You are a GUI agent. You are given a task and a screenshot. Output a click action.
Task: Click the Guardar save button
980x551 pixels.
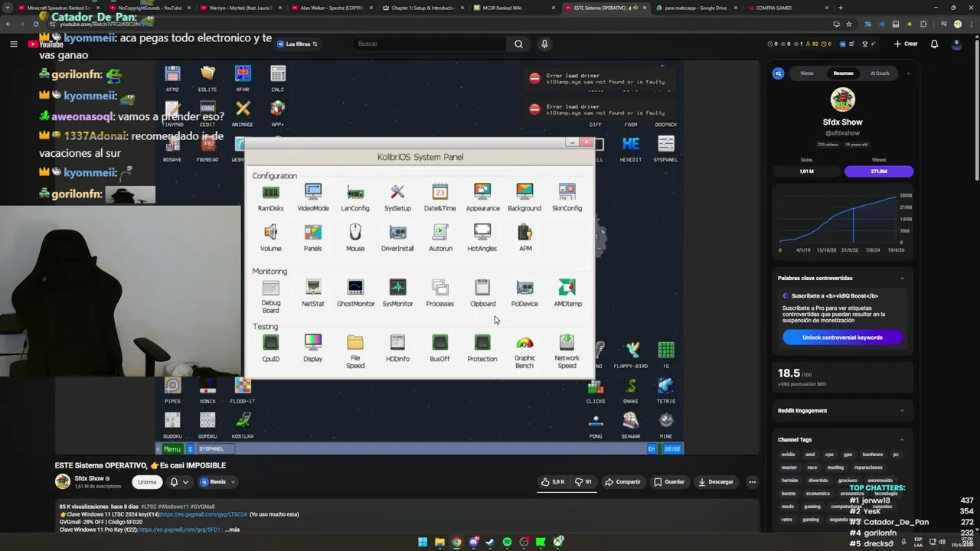(669, 482)
